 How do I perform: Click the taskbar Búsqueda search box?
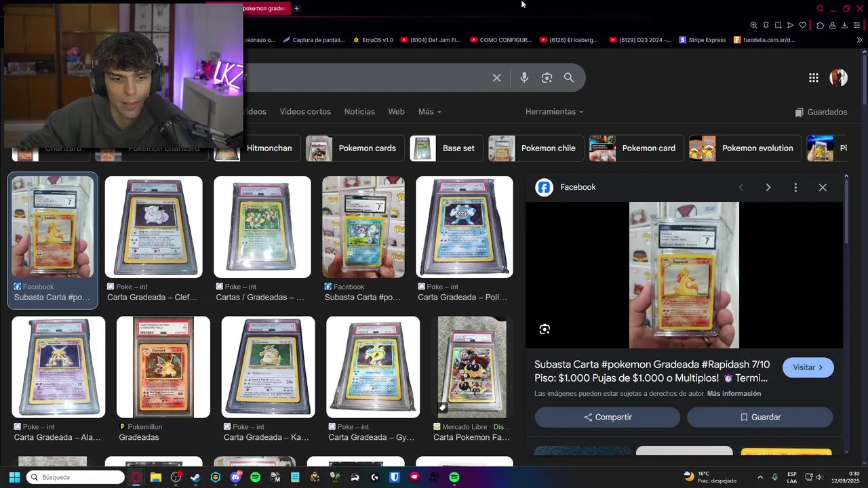76,477
